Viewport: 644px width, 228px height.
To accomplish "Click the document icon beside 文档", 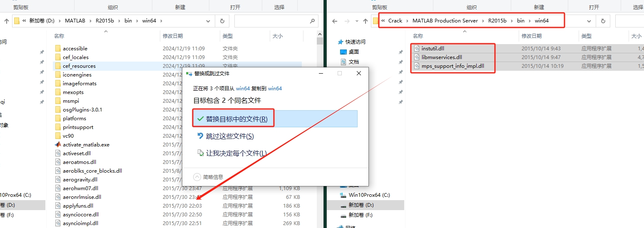I will coord(343,62).
